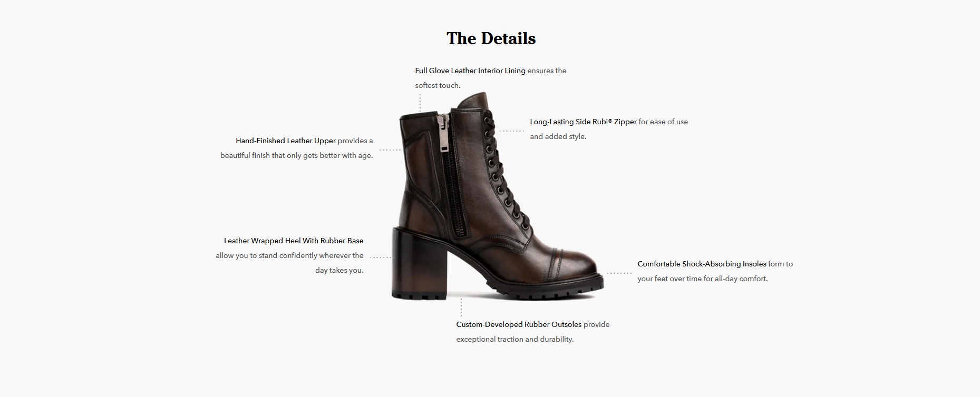Click the dotted line above the boot collar
The height and width of the screenshot is (397, 980).
[420, 103]
